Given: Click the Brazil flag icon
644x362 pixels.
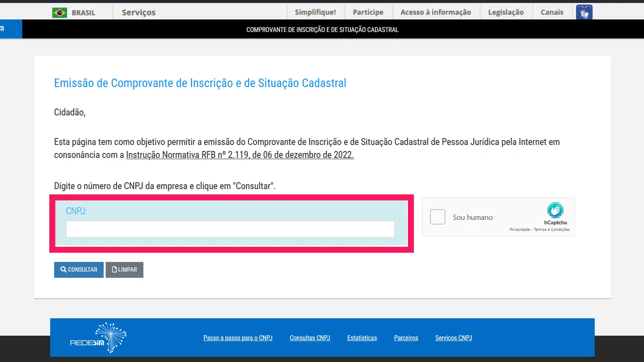Looking at the screenshot, I should pos(60,13).
